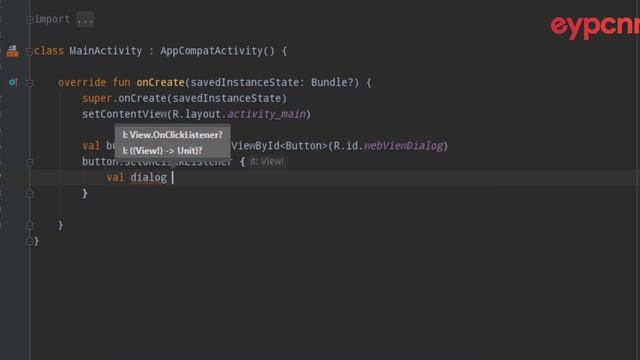This screenshot has height=360, width=640.
Task: Click the AppCompatActivity superclass reference
Action: coord(211,51)
